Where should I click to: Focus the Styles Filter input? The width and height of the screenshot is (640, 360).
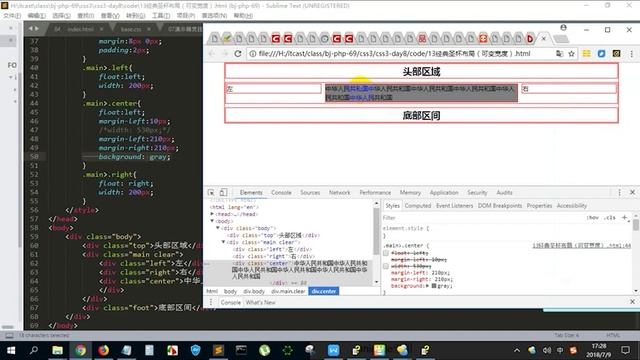482,218
